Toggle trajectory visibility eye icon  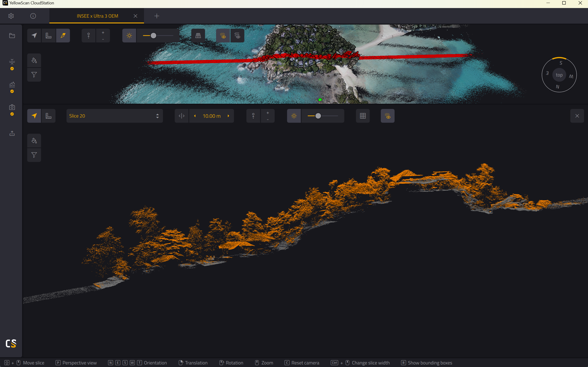(x=237, y=36)
